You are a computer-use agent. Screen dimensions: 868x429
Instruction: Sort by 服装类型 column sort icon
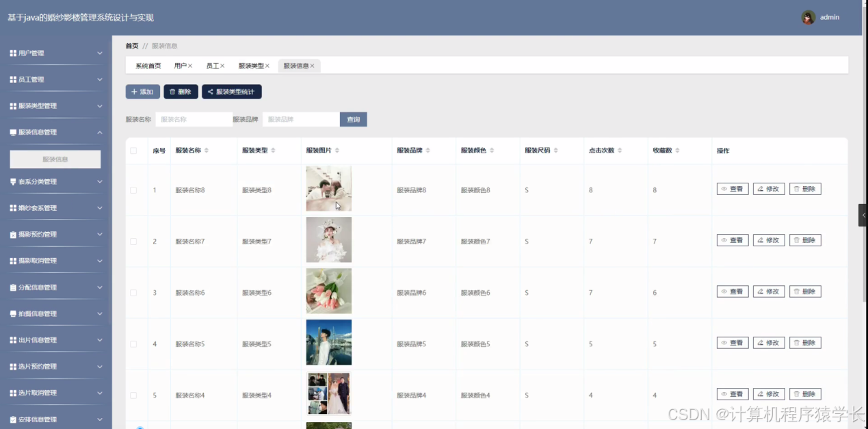pos(274,151)
